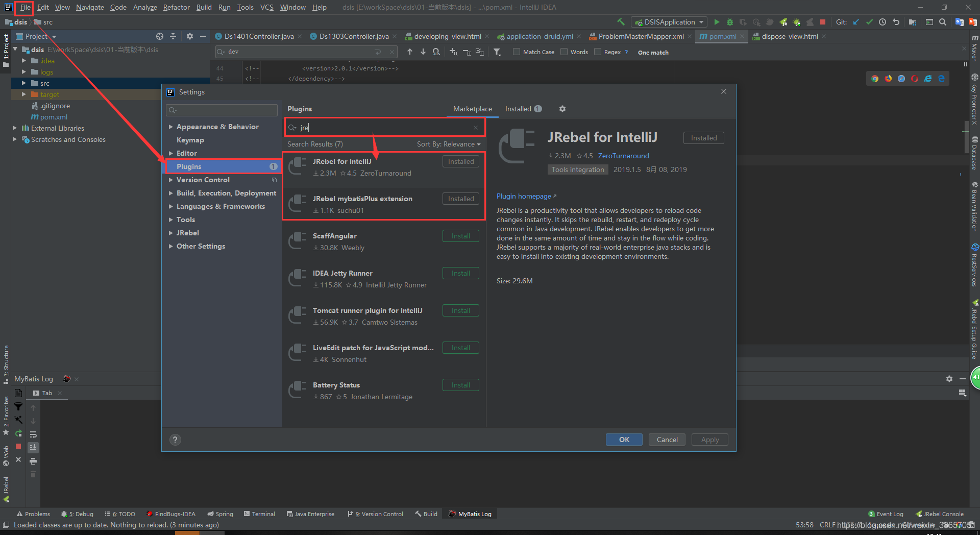Image resolution: width=980 pixels, height=535 pixels.
Task: Open the File menu
Action: point(25,7)
